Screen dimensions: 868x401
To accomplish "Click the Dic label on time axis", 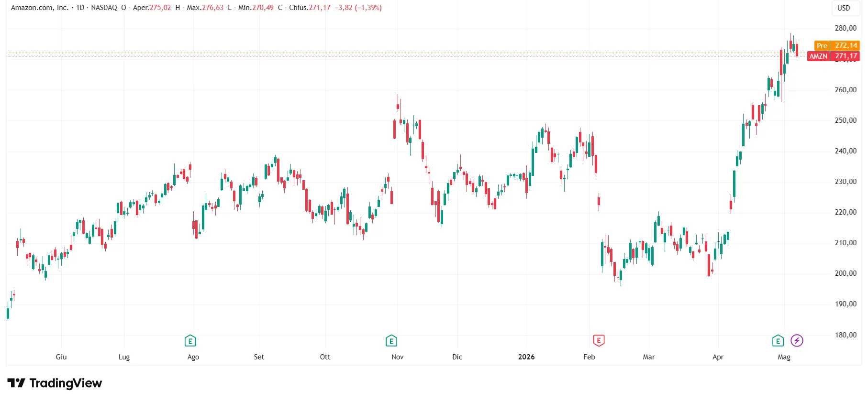I will pyautogui.click(x=457, y=357).
